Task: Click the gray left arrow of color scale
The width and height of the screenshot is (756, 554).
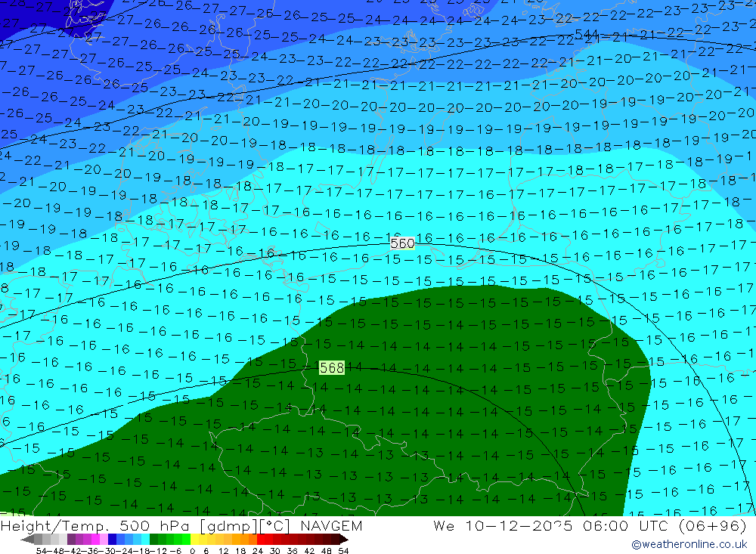Action: [27, 540]
